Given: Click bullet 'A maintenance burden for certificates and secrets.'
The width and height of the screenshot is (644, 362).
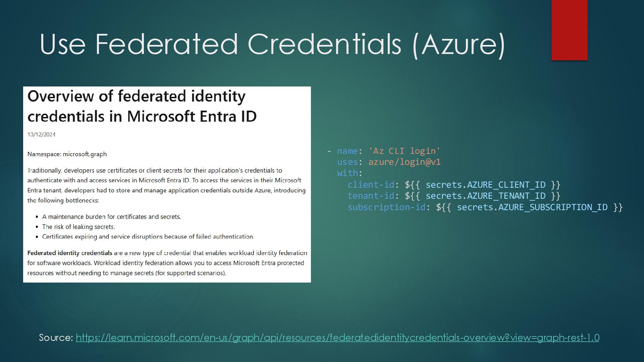Looking at the screenshot, I should 111,217.
